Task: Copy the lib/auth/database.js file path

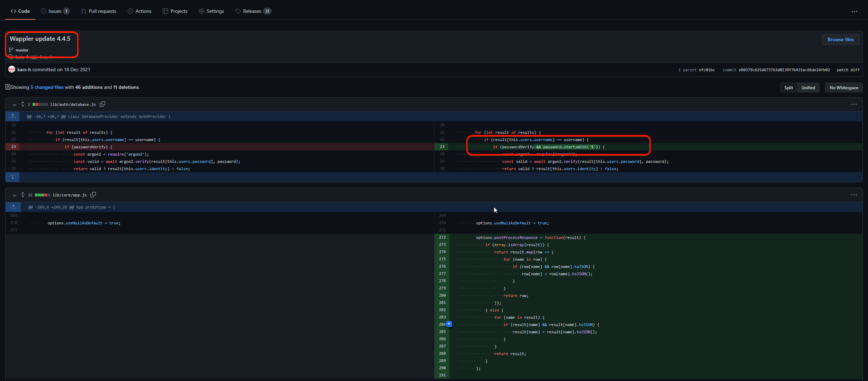Action: (102, 104)
